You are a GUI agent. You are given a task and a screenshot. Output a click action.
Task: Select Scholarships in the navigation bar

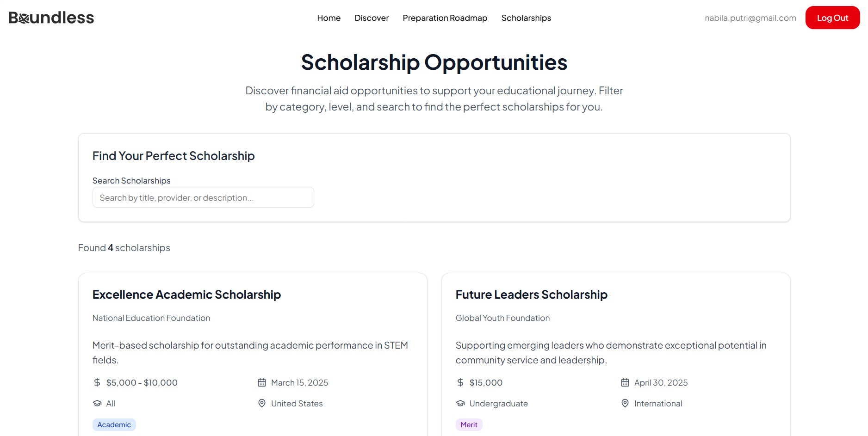tap(526, 18)
